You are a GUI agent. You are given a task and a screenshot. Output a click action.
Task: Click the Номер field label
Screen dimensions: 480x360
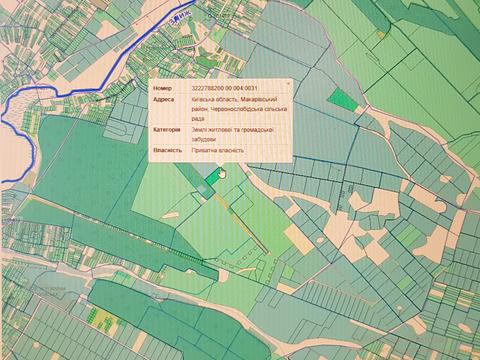coord(163,88)
